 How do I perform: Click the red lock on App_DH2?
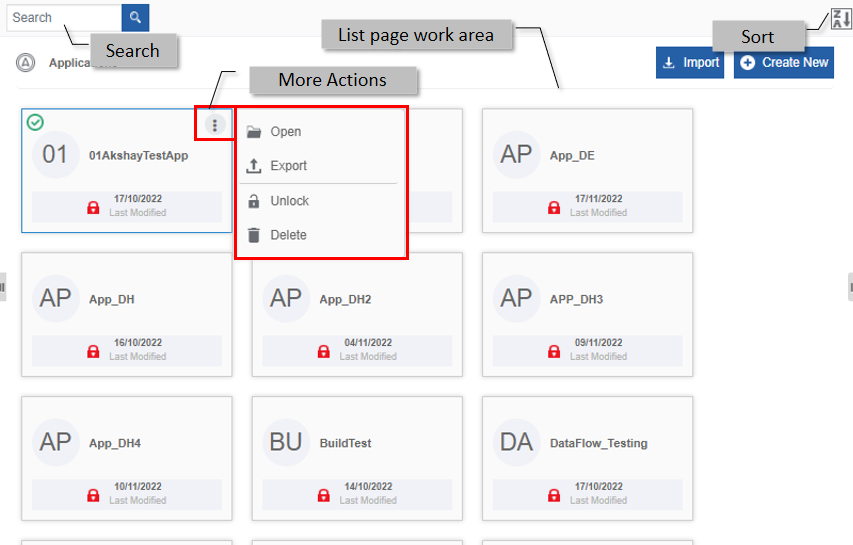tap(324, 351)
